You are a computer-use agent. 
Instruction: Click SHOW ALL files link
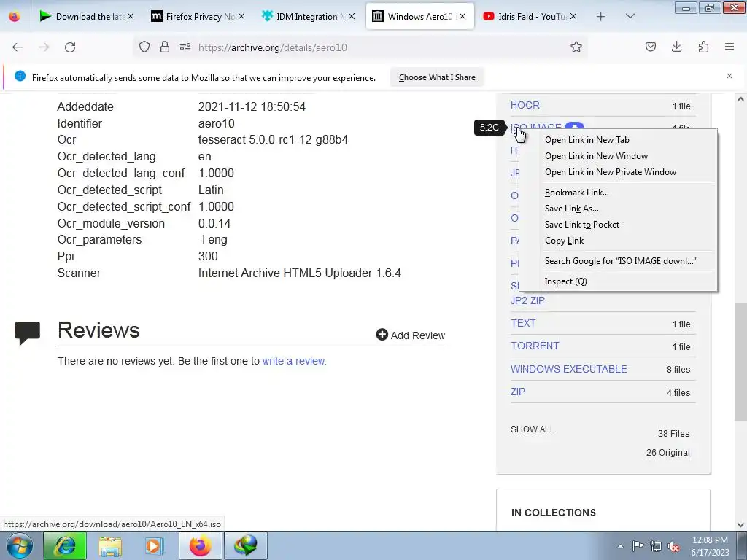(533, 429)
